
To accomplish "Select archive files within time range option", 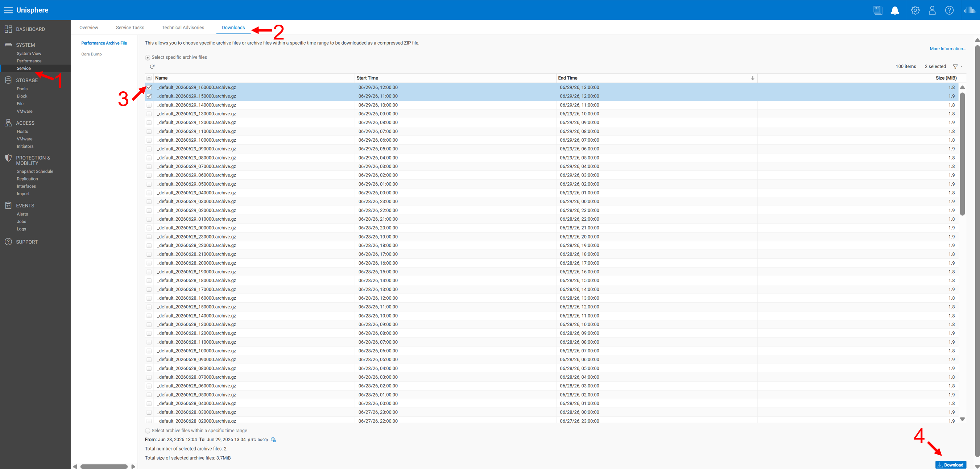I will [x=148, y=431].
